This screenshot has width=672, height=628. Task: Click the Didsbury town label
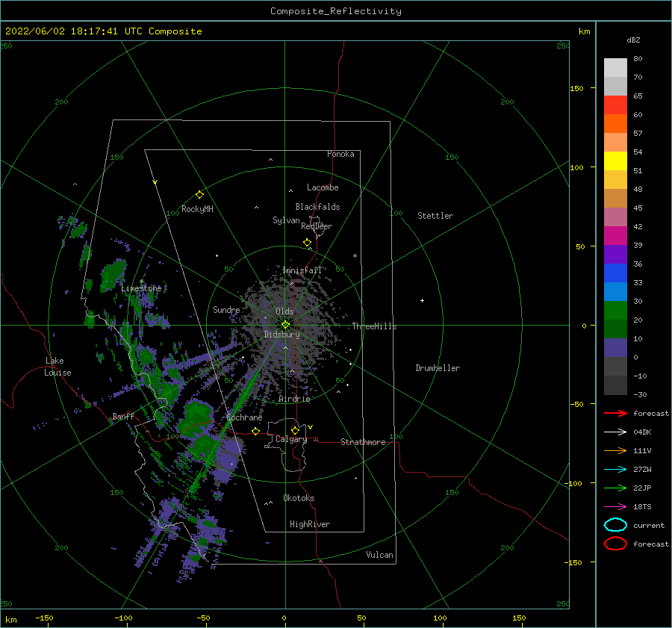point(281,335)
